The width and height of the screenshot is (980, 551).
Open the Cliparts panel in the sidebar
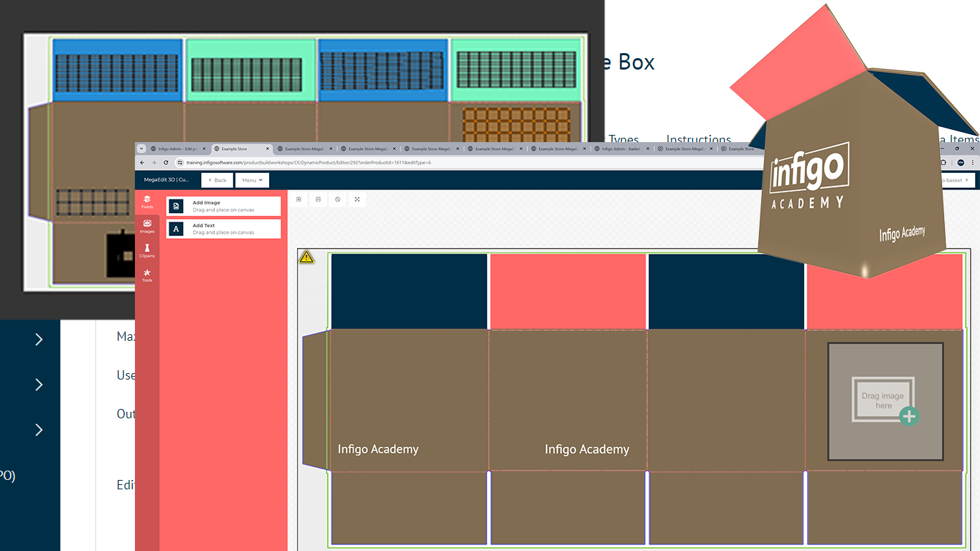point(147,251)
